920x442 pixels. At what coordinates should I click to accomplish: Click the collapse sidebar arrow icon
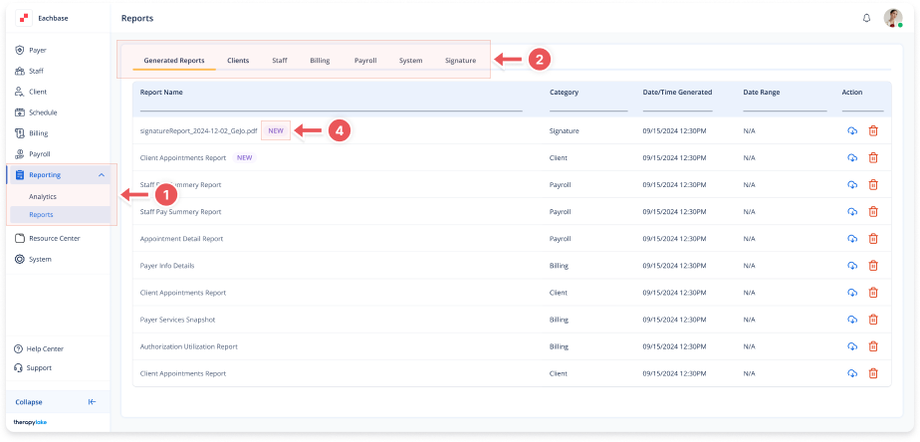[92, 402]
